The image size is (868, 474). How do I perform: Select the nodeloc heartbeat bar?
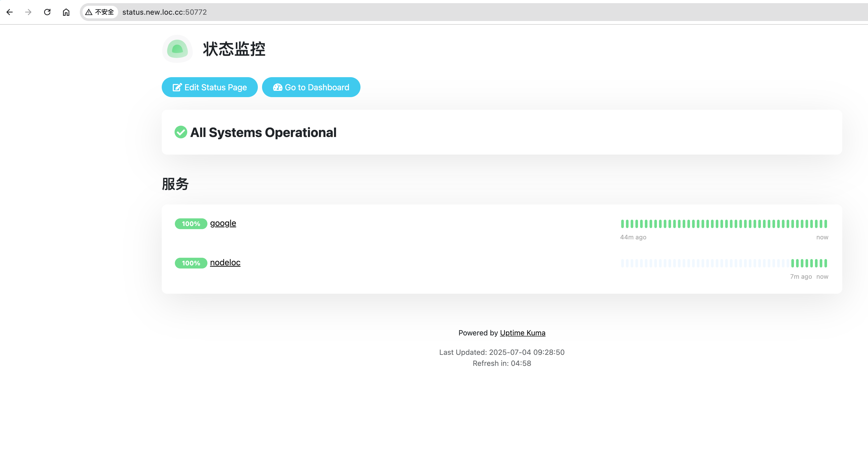coord(724,263)
